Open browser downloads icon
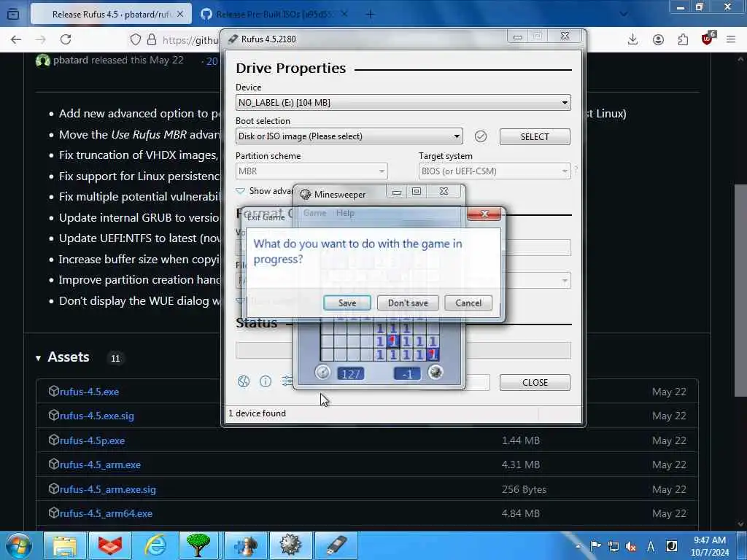This screenshot has height=560, width=747. click(x=632, y=39)
